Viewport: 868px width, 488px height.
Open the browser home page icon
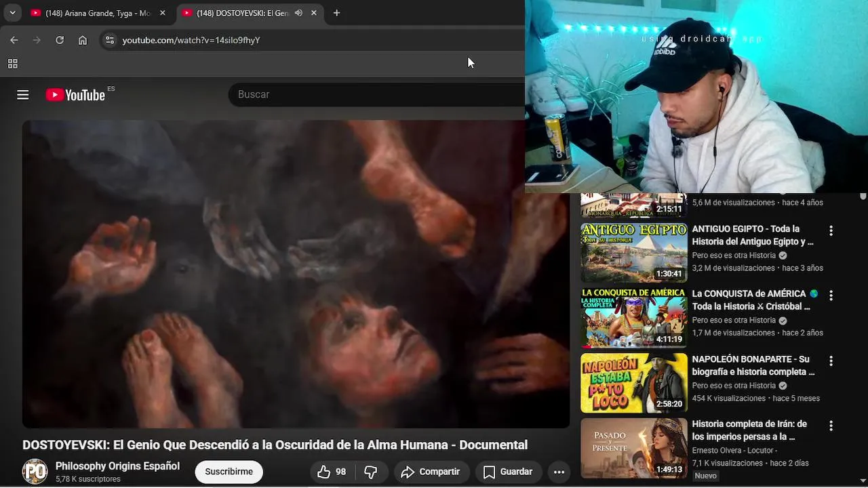click(83, 40)
